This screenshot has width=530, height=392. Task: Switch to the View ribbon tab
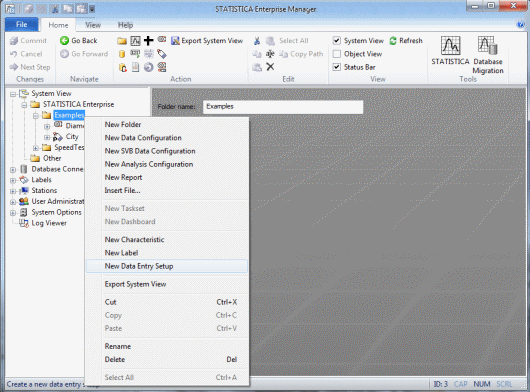pos(93,25)
